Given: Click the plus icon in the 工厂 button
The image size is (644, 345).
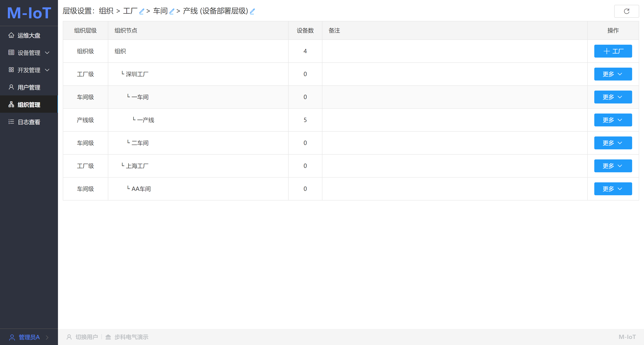Looking at the screenshot, I should [607, 51].
